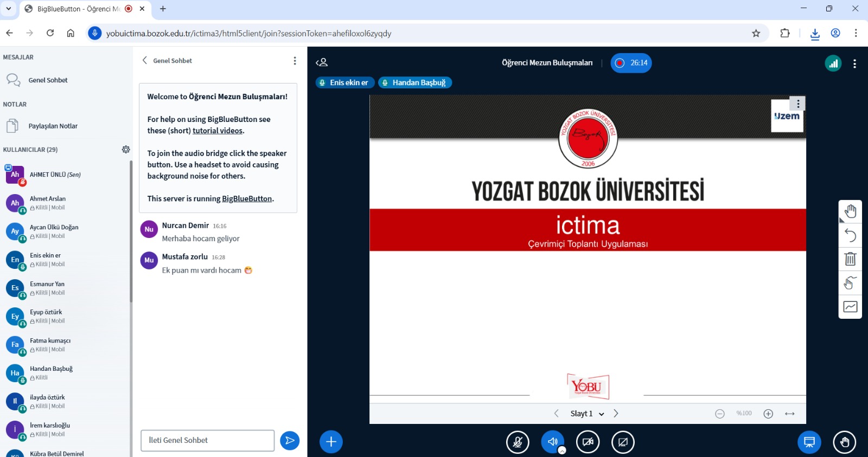Open the connection status indicator
This screenshot has width=868, height=457.
pyautogui.click(x=833, y=63)
